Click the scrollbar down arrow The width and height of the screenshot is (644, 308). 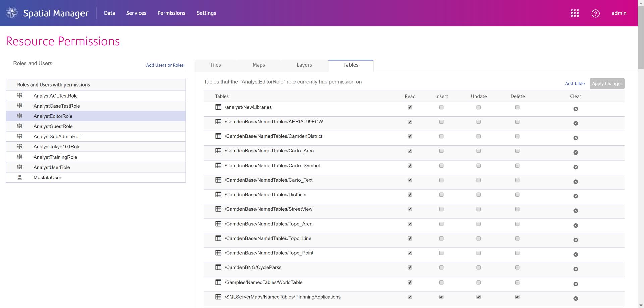pos(641,305)
